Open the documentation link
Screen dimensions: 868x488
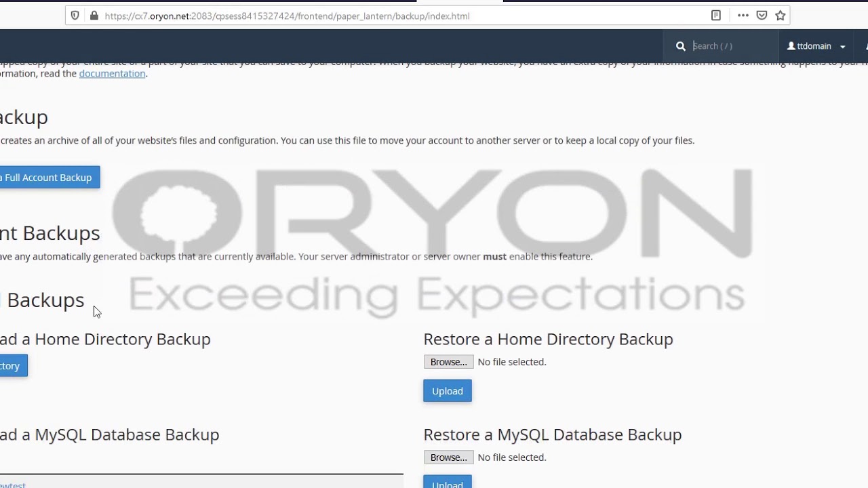pyautogui.click(x=112, y=73)
